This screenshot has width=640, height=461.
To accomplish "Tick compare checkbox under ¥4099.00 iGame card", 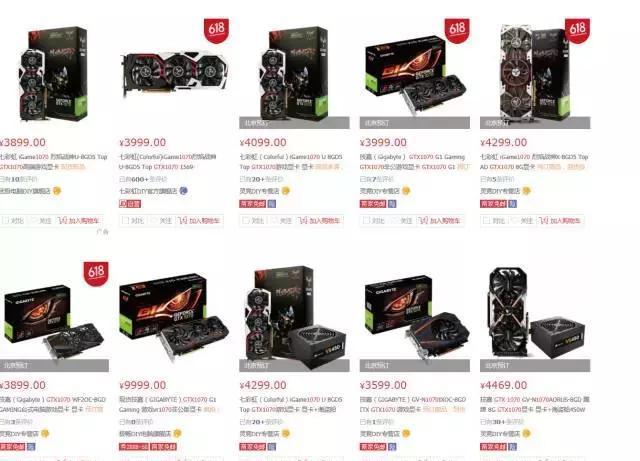I will 246,220.
